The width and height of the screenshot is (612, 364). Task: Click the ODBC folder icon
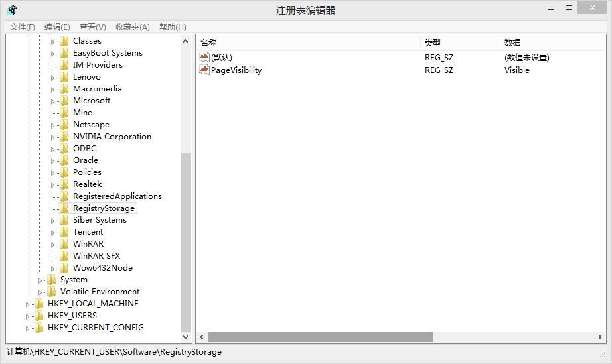click(x=64, y=149)
